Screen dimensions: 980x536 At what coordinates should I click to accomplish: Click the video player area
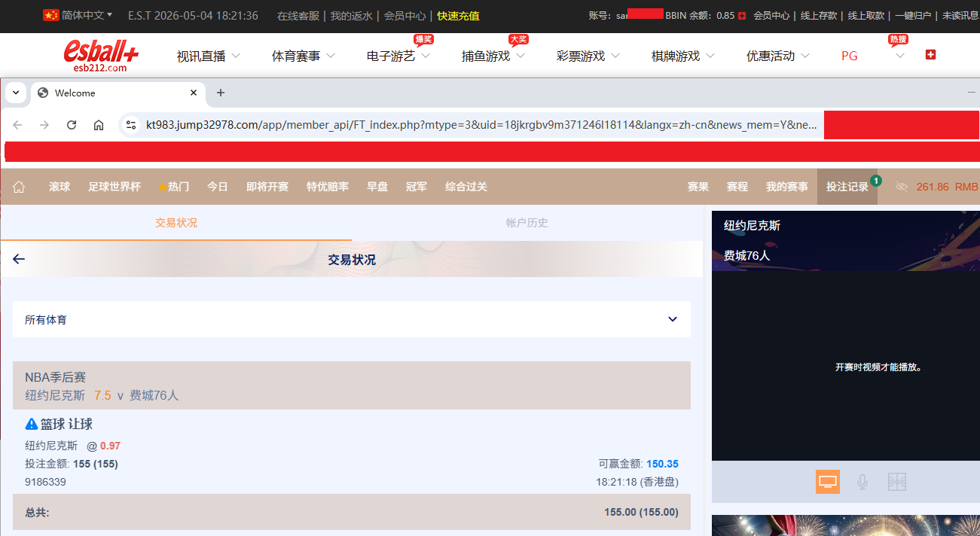(x=846, y=366)
